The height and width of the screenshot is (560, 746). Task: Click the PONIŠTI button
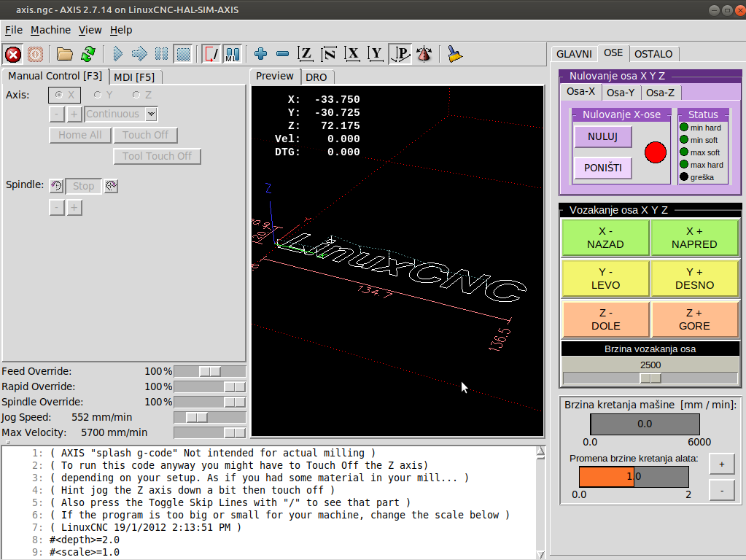click(x=603, y=168)
